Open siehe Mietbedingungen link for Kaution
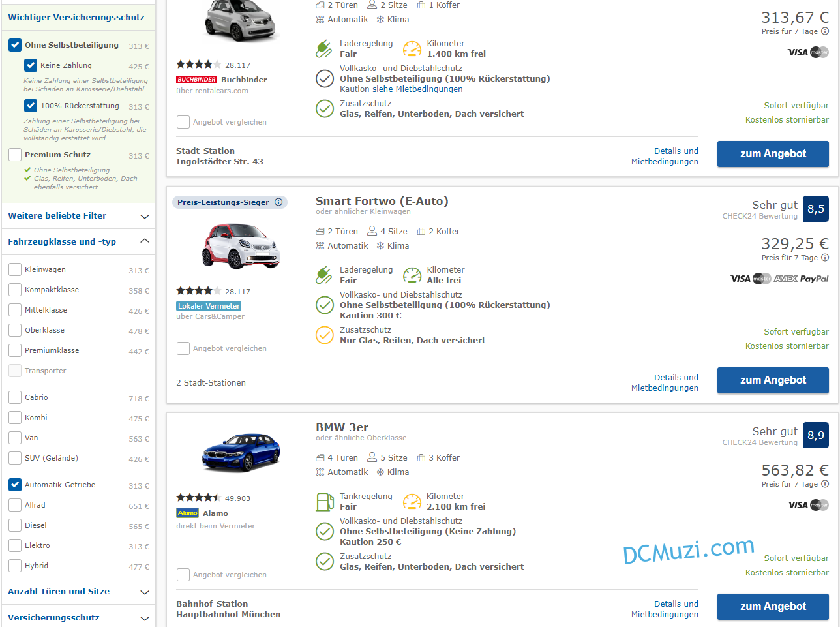The height and width of the screenshot is (627, 840). pos(417,89)
